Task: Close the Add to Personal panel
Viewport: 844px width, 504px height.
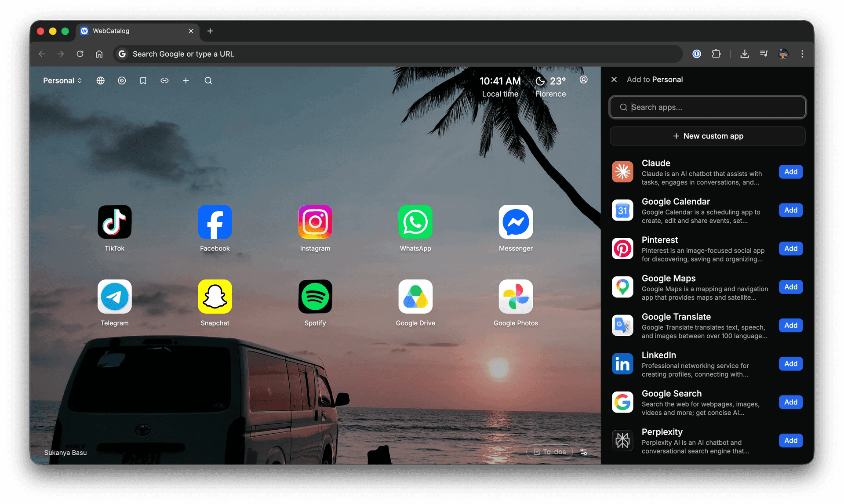Action: (614, 80)
